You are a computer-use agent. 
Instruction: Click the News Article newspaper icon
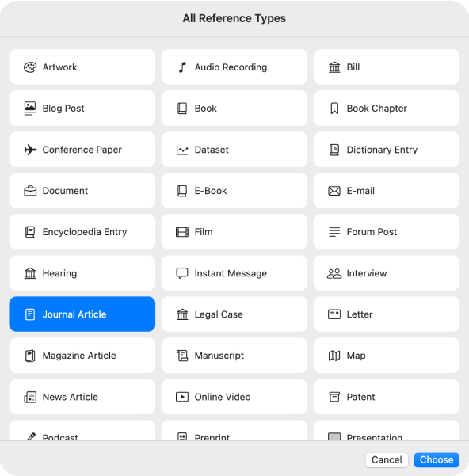coord(30,397)
